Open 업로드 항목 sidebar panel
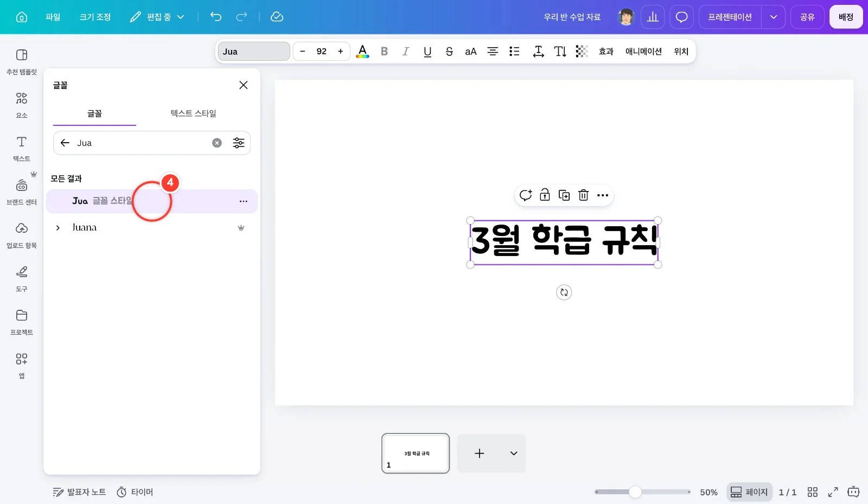 click(x=22, y=235)
